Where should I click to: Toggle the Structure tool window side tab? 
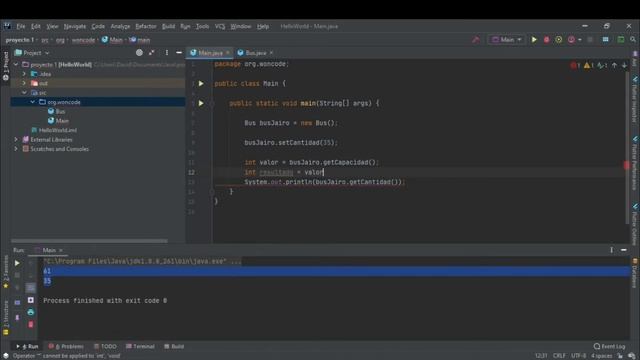[x=6, y=318]
